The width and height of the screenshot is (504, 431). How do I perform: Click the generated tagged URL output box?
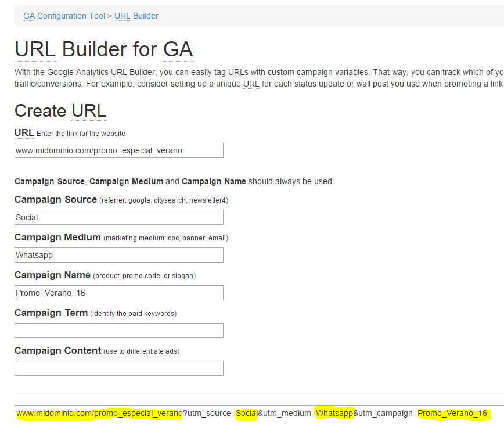[259, 418]
